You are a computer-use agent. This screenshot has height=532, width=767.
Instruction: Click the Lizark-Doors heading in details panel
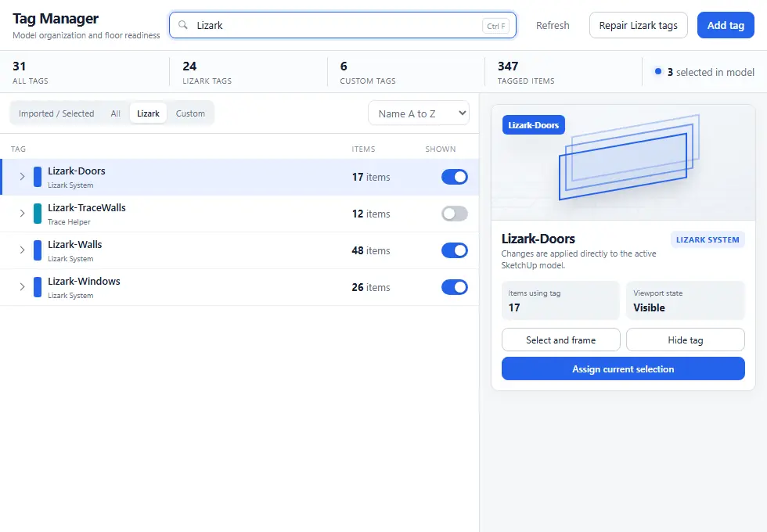tap(538, 239)
